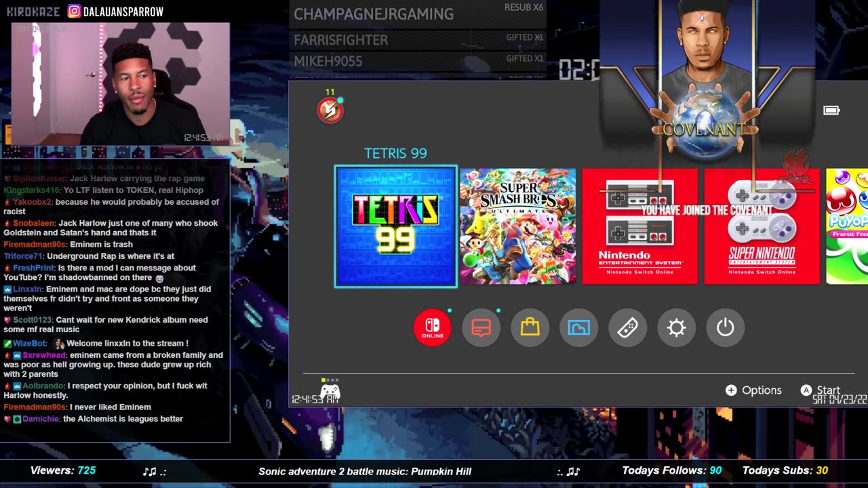Viewport: 868px width, 488px height.
Task: Click chat username Snobalaen
Action: tap(35, 223)
